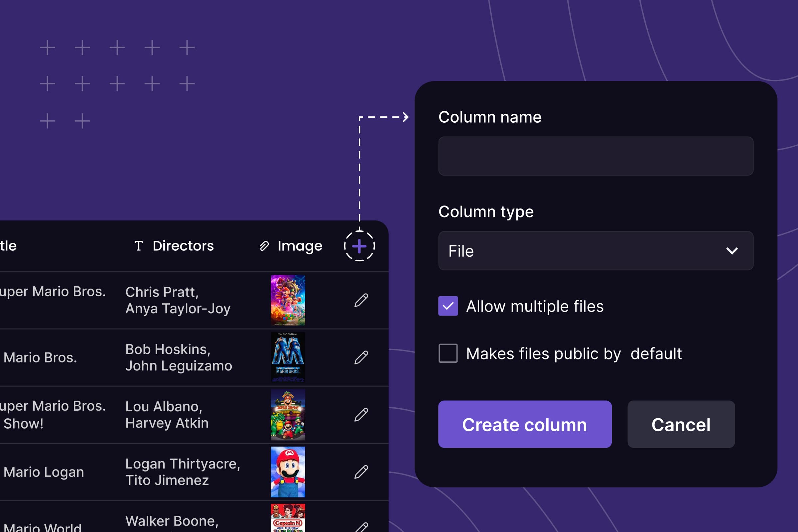The width and height of the screenshot is (798, 532).
Task: Select the 'Bob Hoskins, John Leguizamo' cell
Action: 179,358
